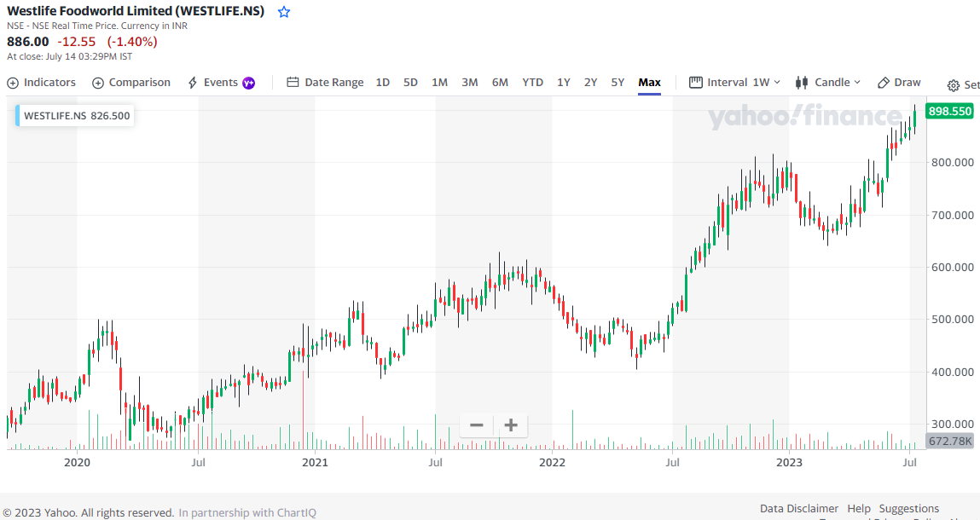Click the Date Range calendar icon
Viewport: 980px width, 520px height.
pos(293,83)
